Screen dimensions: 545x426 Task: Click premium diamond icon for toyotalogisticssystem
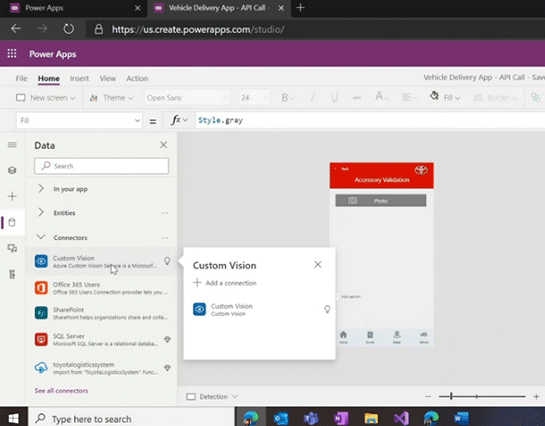click(x=167, y=368)
